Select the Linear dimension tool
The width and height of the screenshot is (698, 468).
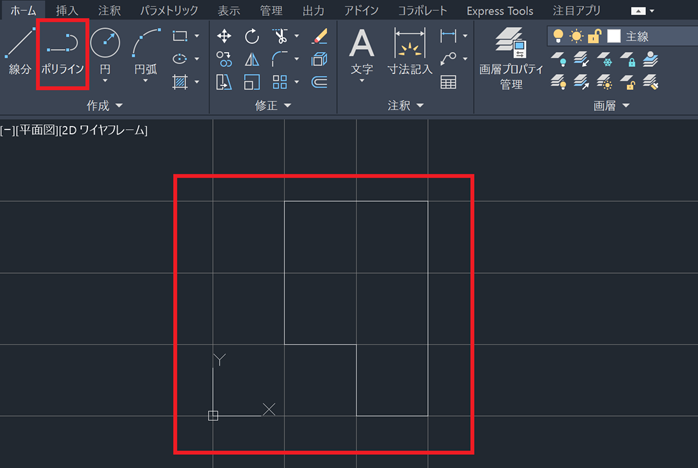[x=448, y=36]
